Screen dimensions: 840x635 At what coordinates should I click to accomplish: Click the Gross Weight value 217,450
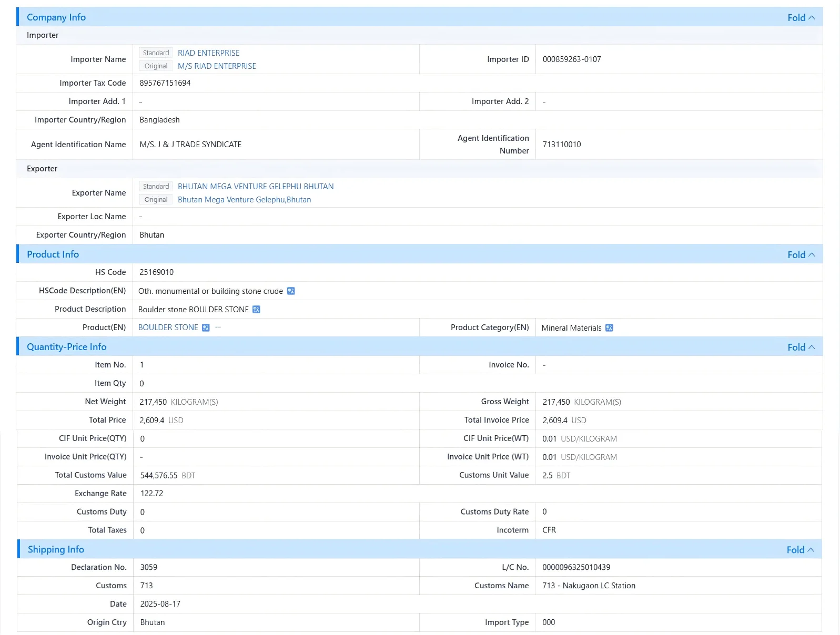[x=556, y=402]
